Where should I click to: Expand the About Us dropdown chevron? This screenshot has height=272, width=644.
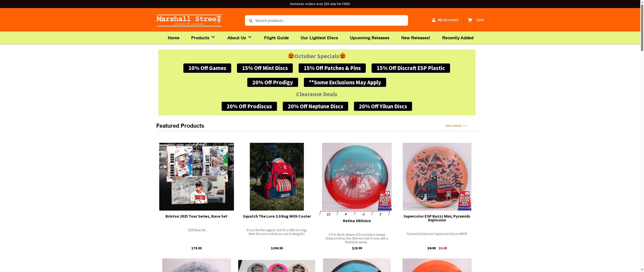pos(250,37)
